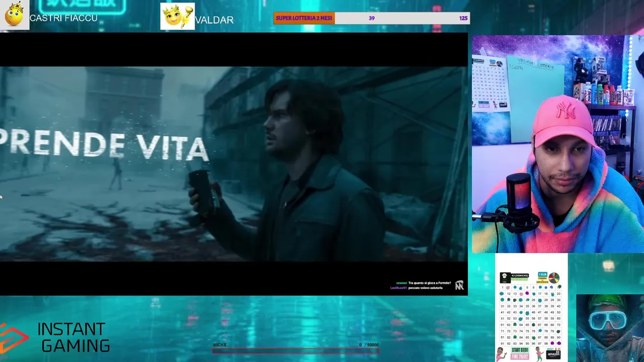Click the lottery goal value 125
Viewport: 644px width, 362px height.
(463, 18)
